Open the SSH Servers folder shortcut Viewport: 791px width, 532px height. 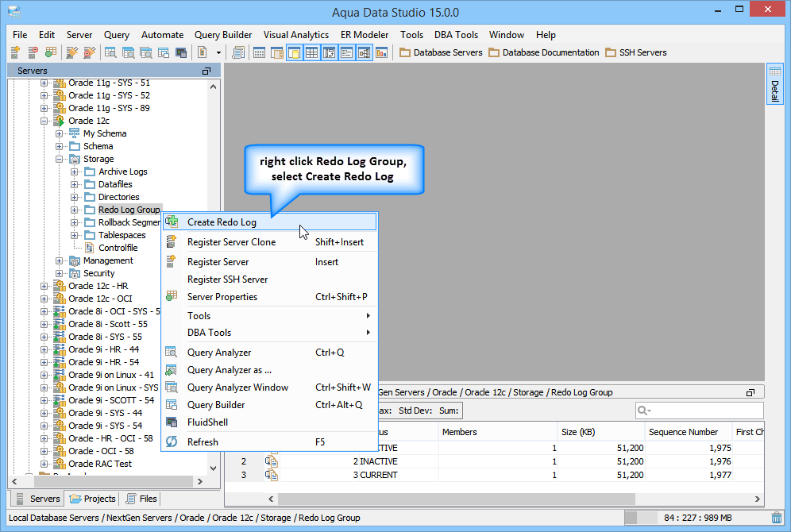[636, 52]
